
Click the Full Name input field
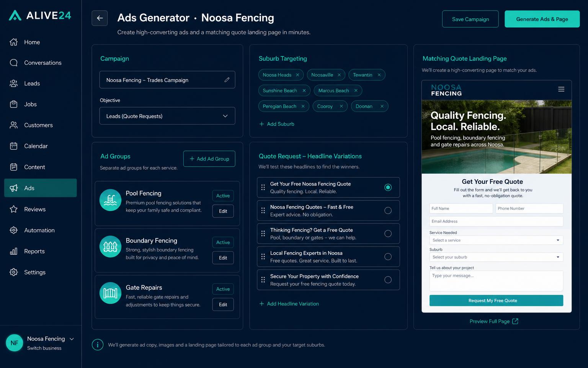(x=461, y=209)
